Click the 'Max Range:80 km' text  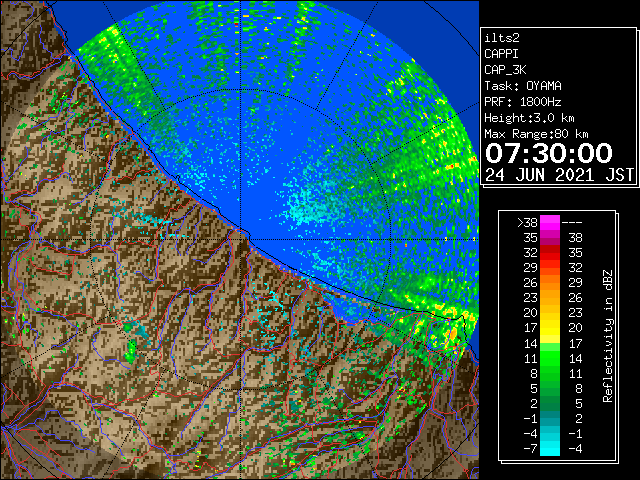[x=536, y=134]
